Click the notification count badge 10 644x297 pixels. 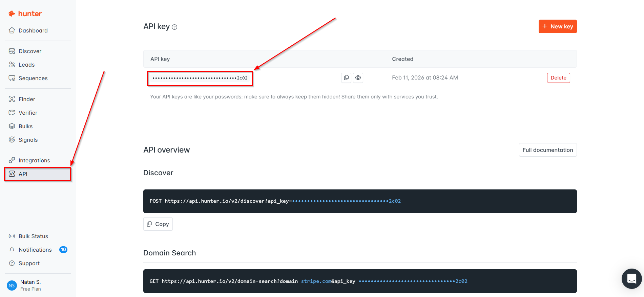[63, 250]
